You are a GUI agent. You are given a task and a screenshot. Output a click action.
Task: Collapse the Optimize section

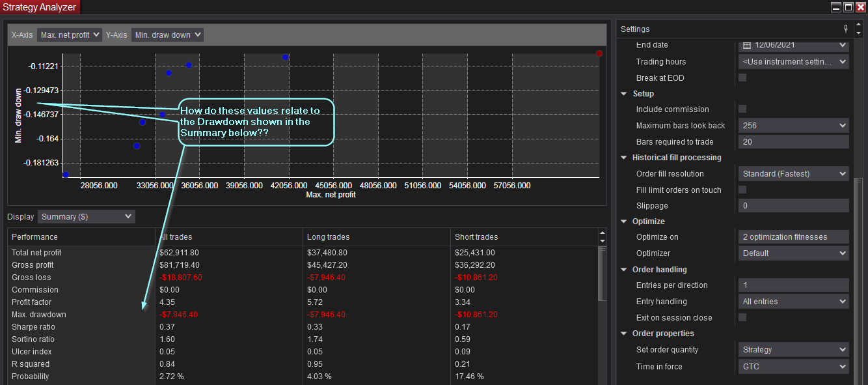pyautogui.click(x=623, y=221)
